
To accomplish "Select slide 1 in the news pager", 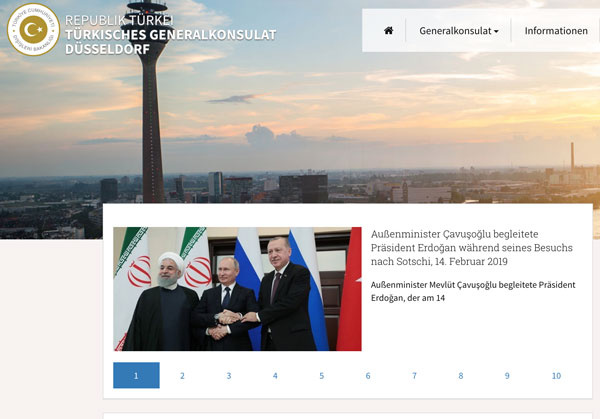I will tap(136, 375).
